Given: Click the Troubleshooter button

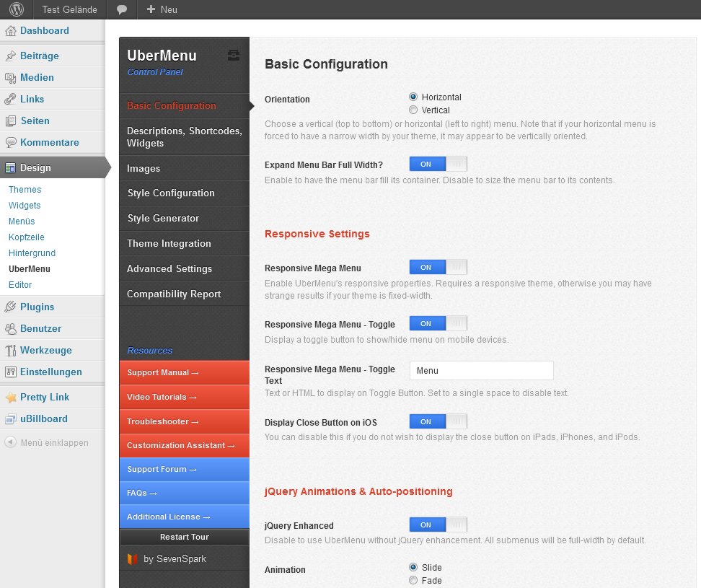Looking at the screenshot, I should [184, 421].
